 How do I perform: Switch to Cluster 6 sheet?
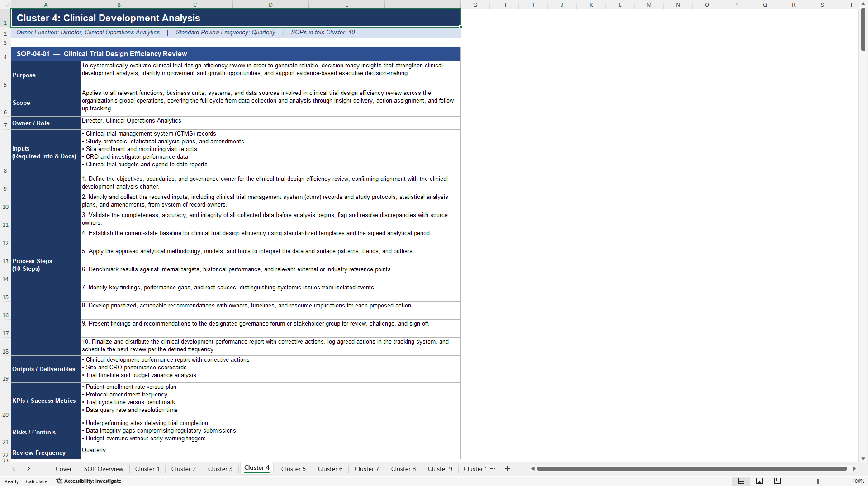point(330,469)
